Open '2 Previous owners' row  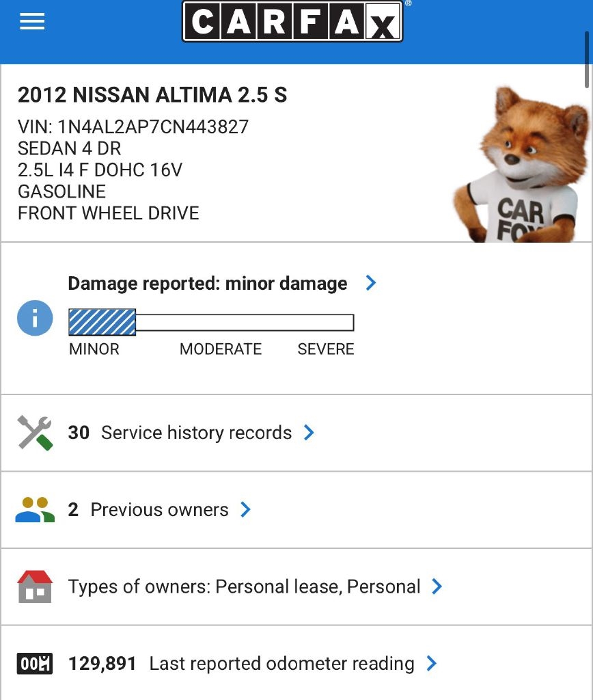click(x=149, y=510)
